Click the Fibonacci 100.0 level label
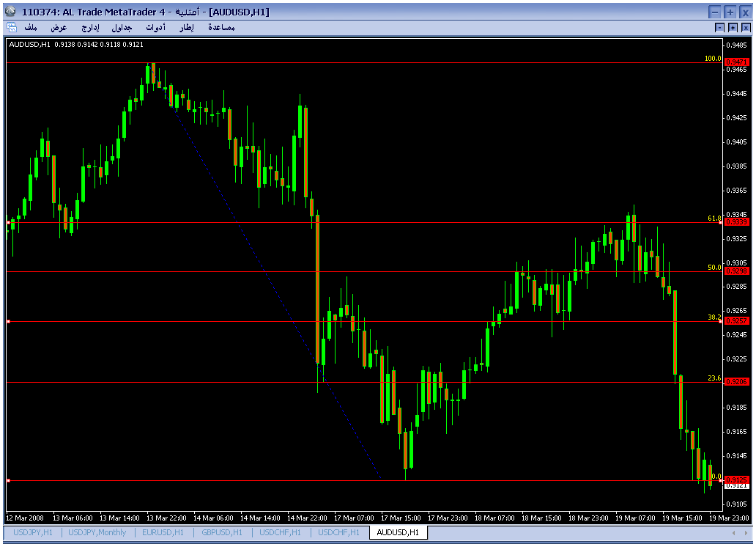The image size is (756, 544). point(713,59)
